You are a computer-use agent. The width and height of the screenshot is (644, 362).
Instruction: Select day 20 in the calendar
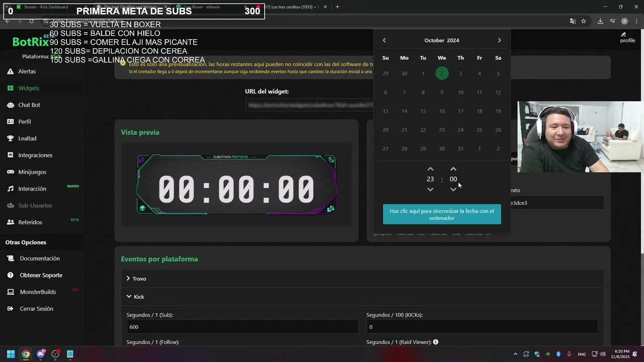[385, 130]
